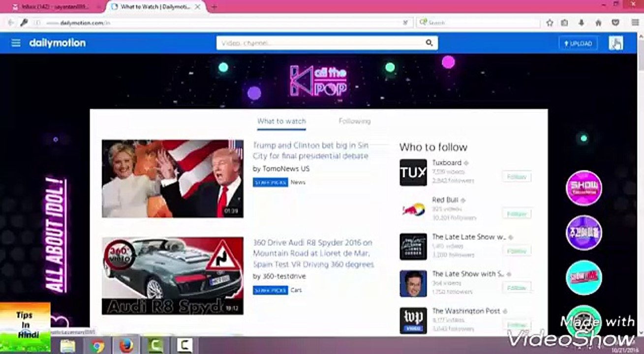Screen dimensions: 644x354
Task: Open 360-testdrive channel link
Action: coord(284,276)
